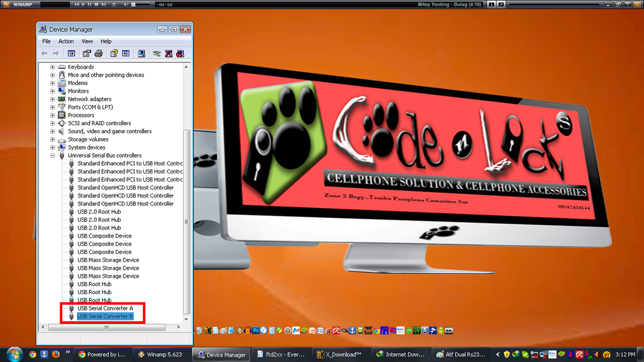Toggle the action pane toolbar icon

pyautogui.click(x=126, y=53)
